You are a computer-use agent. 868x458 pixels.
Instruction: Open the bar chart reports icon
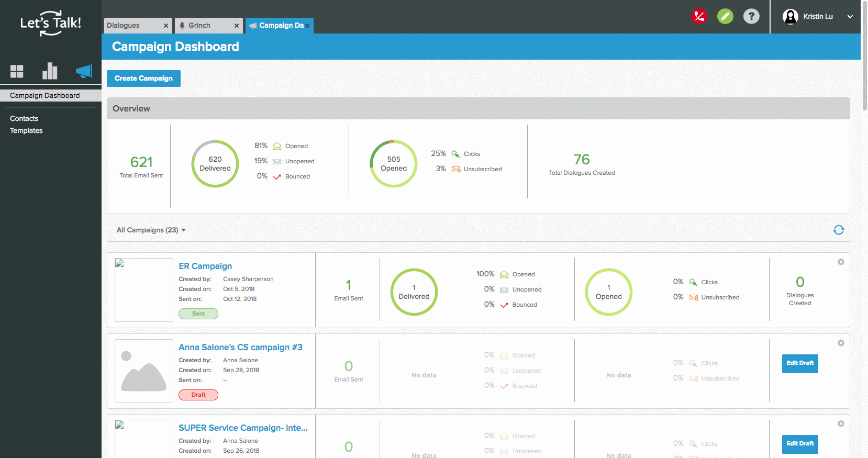point(50,71)
